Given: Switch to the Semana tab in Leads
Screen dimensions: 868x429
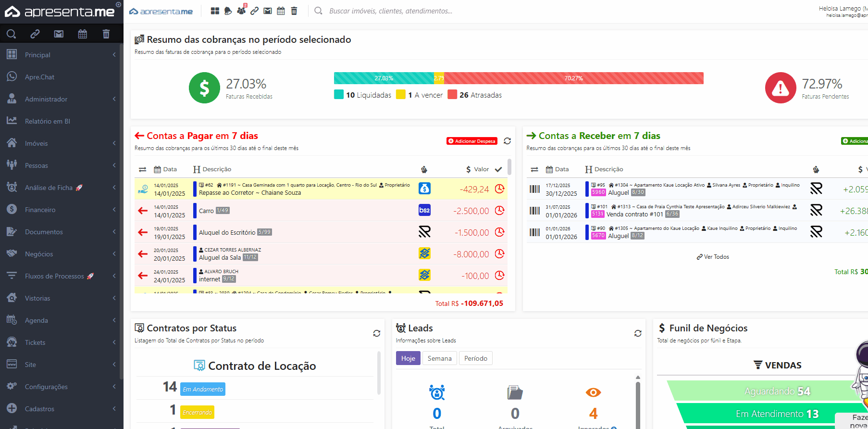Looking at the screenshot, I should coord(439,358).
